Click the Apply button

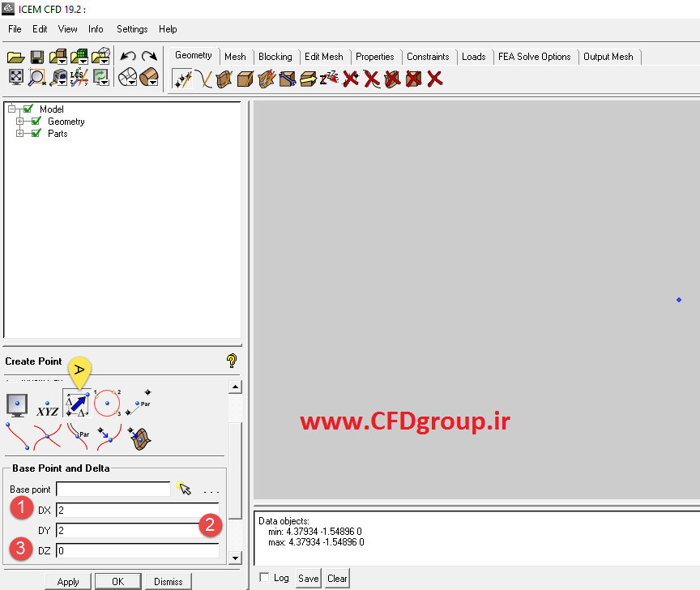68,582
